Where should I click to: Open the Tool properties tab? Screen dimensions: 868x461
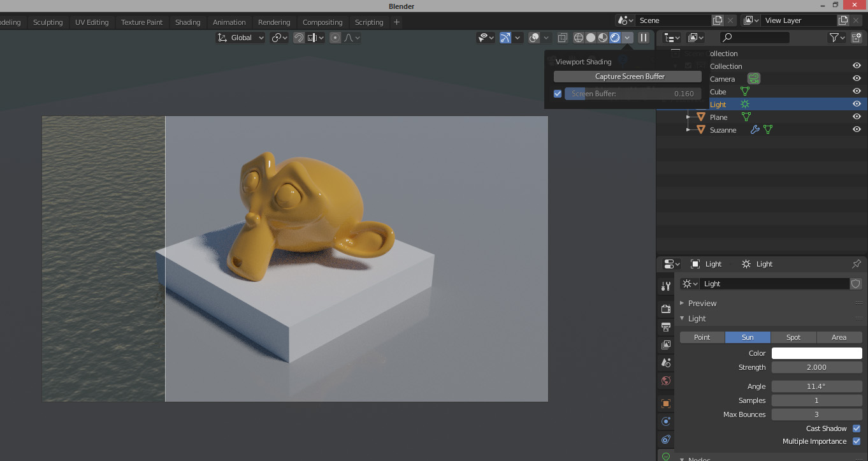tap(666, 286)
